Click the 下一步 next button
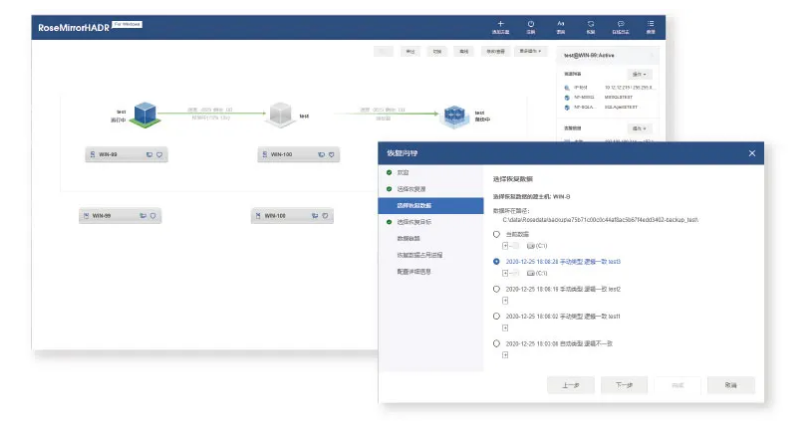Image resolution: width=788 pixels, height=428 pixels. (x=624, y=385)
